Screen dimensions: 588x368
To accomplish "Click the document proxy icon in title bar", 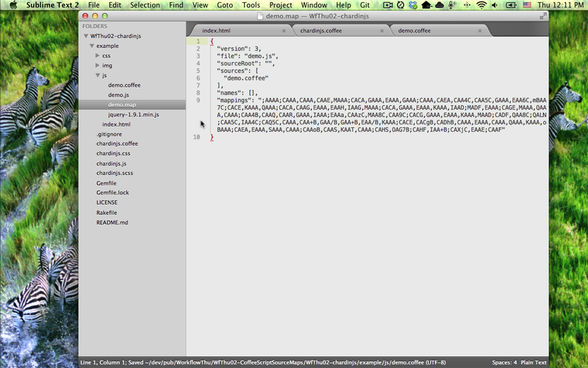I will tap(260, 15).
